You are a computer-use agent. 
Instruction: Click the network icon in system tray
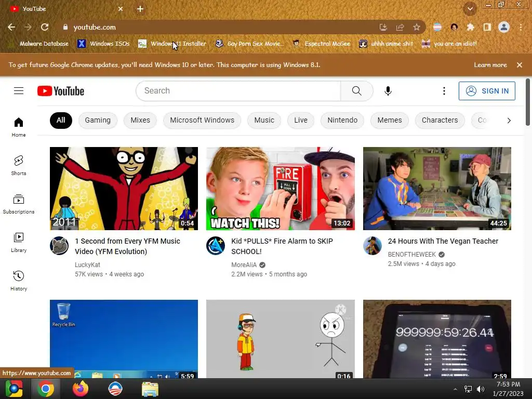468,389
